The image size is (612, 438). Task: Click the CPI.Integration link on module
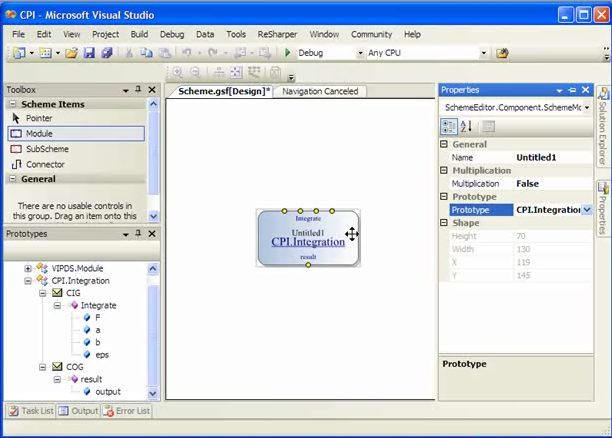308,242
